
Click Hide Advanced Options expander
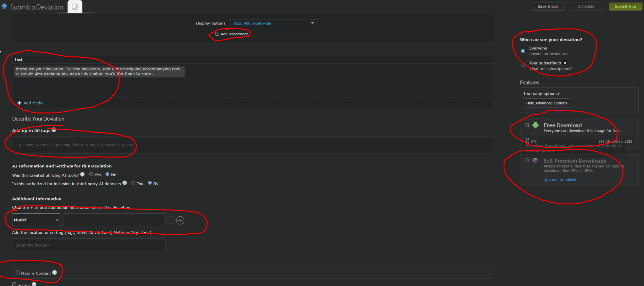tap(546, 103)
